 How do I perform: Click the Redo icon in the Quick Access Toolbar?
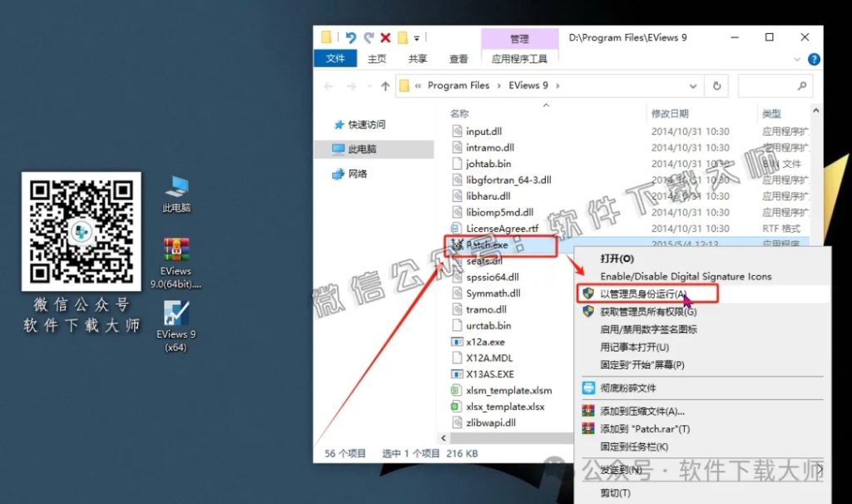point(367,37)
